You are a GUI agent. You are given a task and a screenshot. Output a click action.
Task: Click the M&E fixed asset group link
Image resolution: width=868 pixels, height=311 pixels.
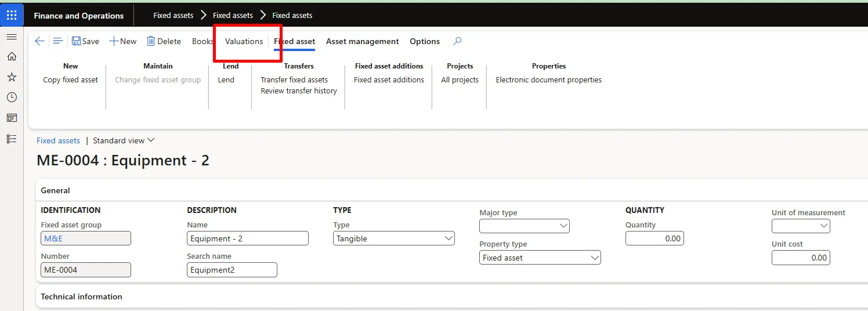[x=53, y=238]
